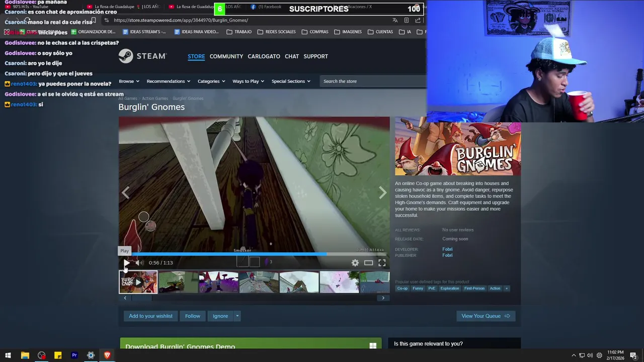Select the Exploration tag

pyautogui.click(x=450, y=289)
